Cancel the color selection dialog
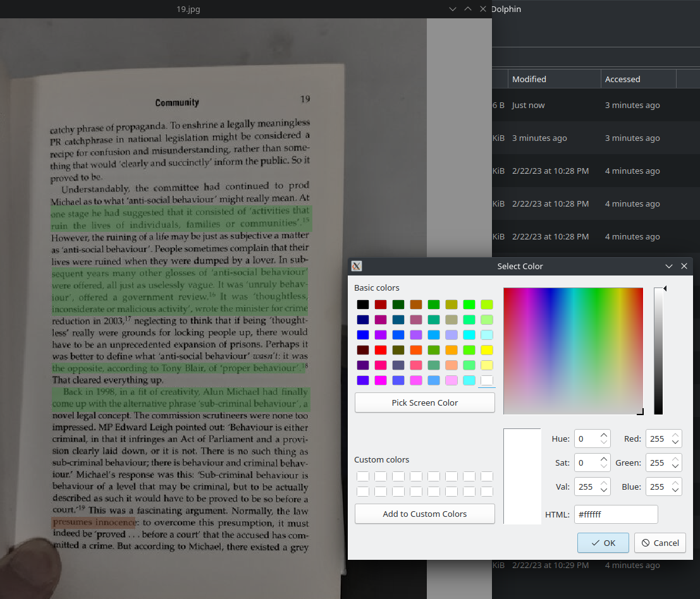This screenshot has height=599, width=700. point(660,543)
